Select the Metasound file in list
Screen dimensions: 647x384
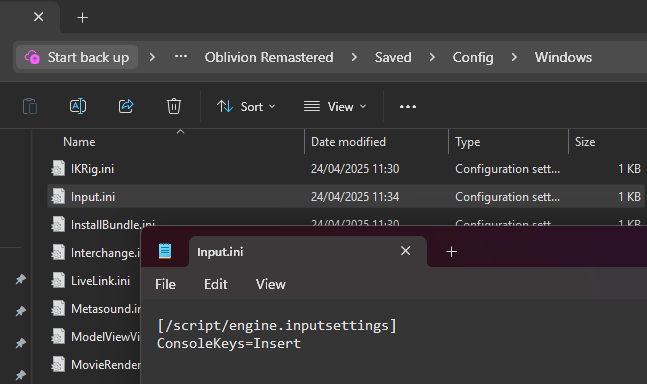point(105,309)
